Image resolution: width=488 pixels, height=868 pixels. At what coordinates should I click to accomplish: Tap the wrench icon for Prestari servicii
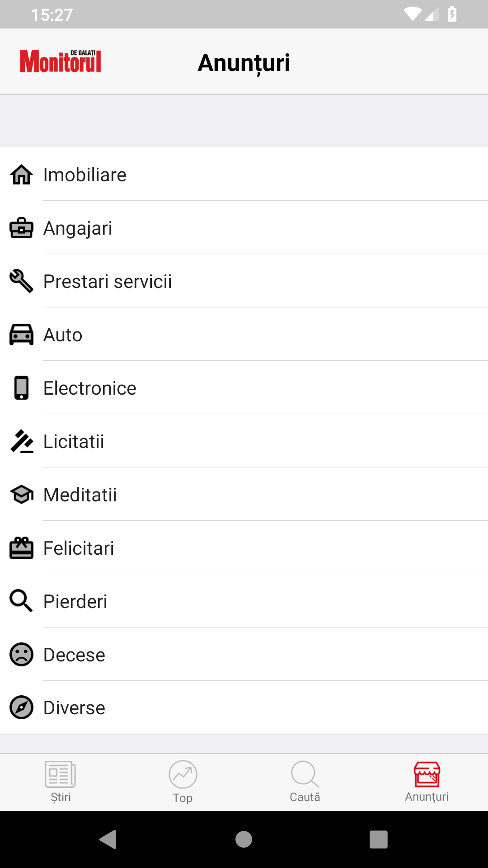coord(21,281)
